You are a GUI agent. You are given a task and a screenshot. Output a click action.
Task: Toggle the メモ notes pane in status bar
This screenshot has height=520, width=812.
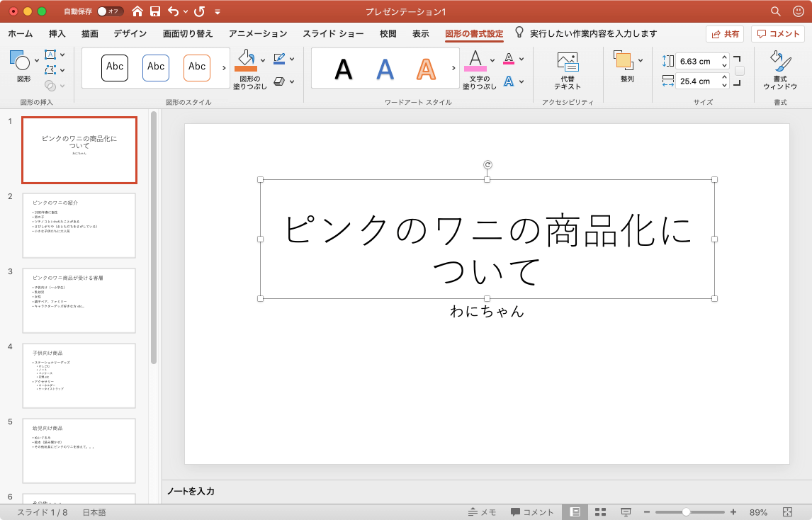482,512
